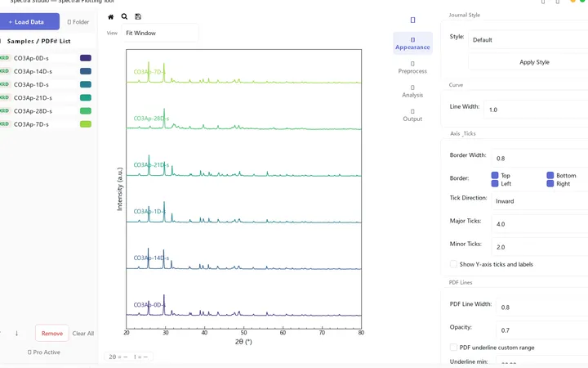The height and width of the screenshot is (368, 588).
Task: Click the CO3Ap-7D-s lime color swatch
Action: point(86,124)
